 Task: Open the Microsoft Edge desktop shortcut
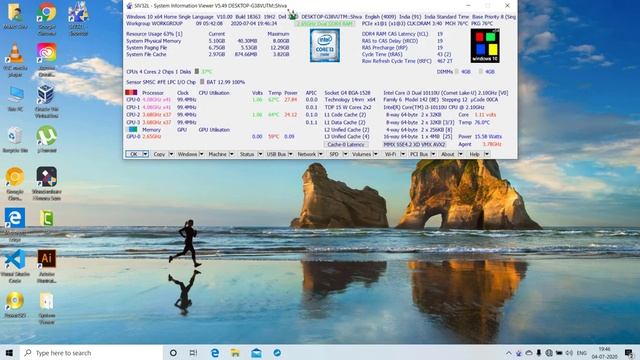pos(15,218)
